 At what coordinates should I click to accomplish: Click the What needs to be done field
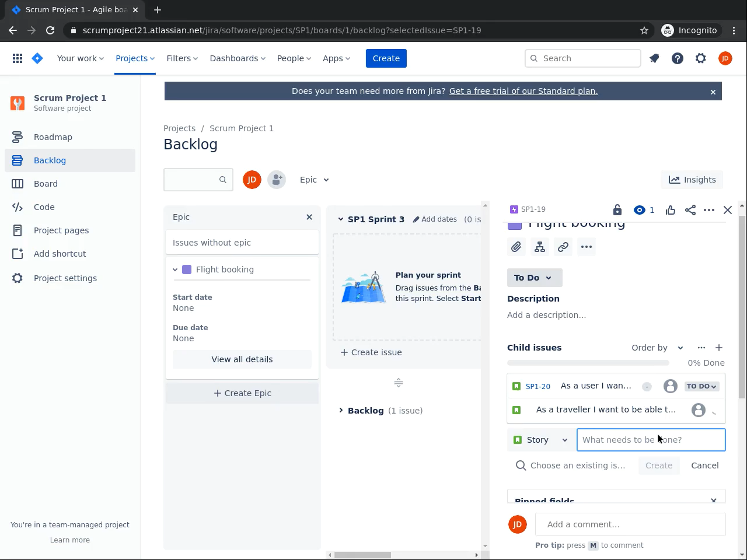click(651, 440)
